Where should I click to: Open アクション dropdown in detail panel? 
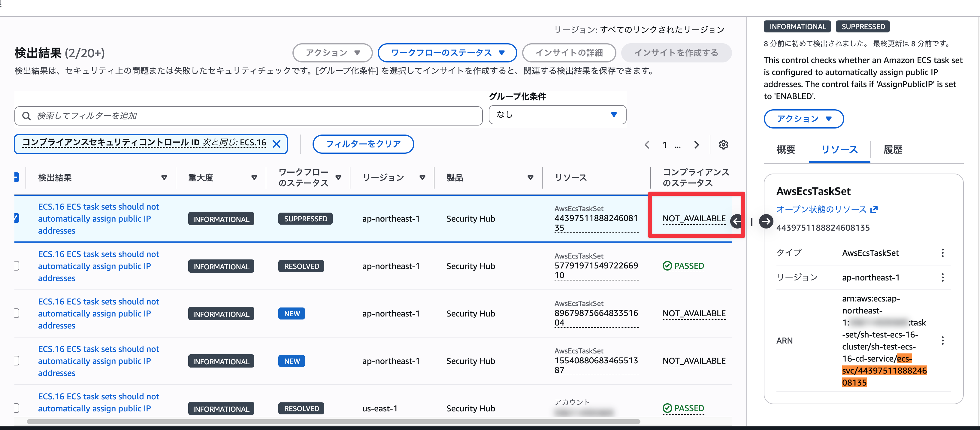tap(804, 119)
